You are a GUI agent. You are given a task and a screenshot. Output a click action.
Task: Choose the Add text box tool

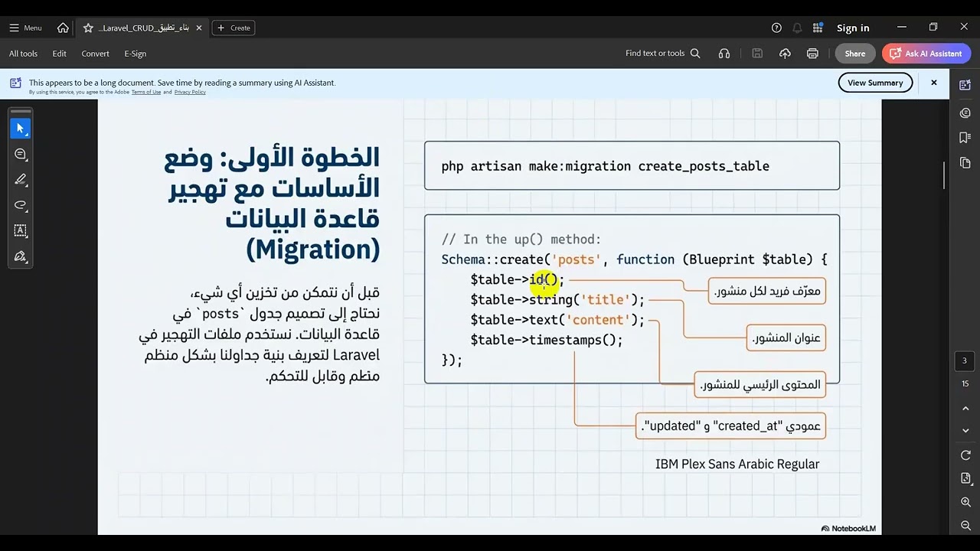pos(21,230)
